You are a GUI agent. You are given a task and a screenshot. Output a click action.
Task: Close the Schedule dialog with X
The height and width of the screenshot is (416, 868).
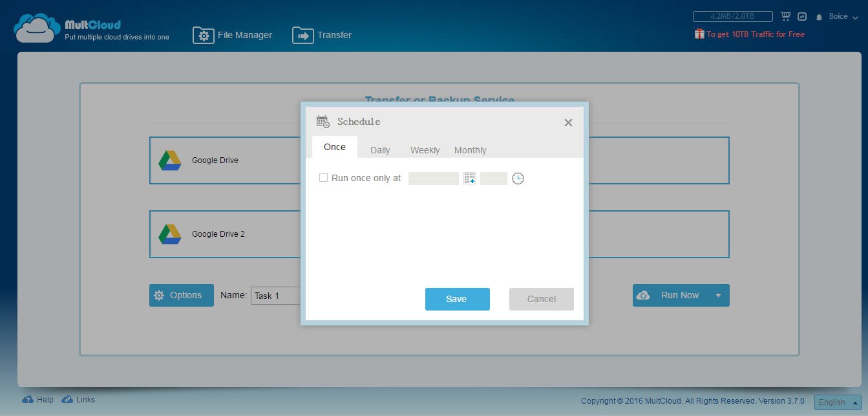568,122
